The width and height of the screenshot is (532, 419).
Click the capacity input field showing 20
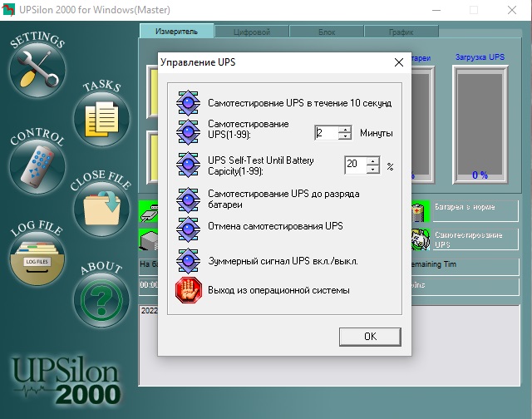click(x=356, y=165)
